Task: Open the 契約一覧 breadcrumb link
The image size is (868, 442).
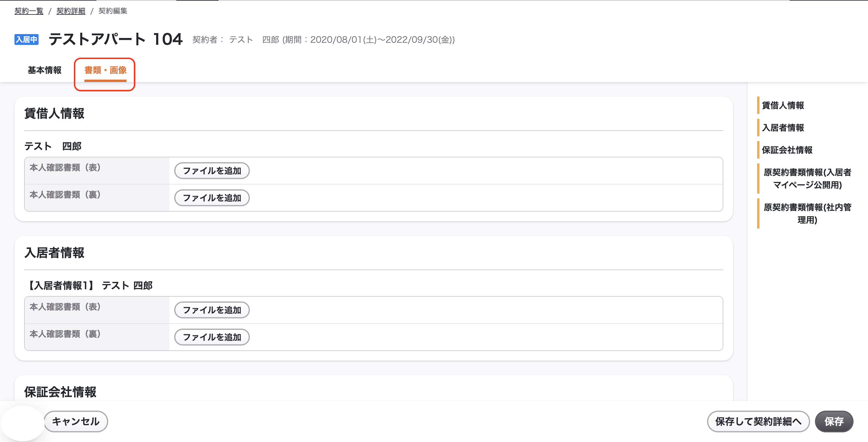Action: coord(29,11)
